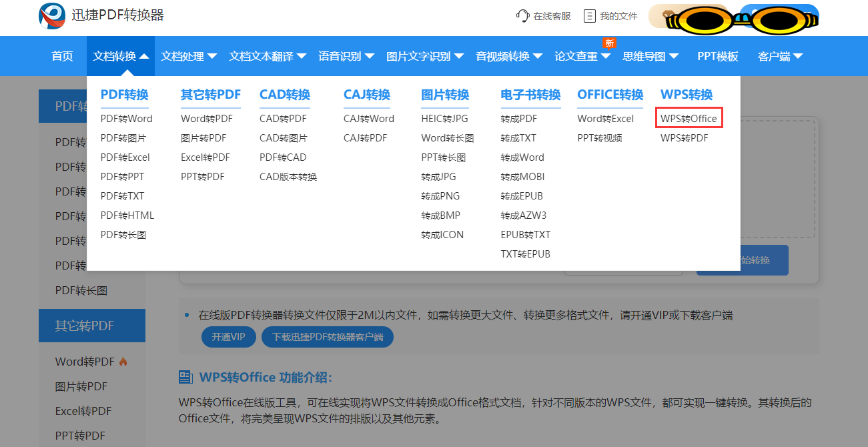
Task: Select PPT转PDF under 其它转PDF menu column
Action: pos(203,177)
